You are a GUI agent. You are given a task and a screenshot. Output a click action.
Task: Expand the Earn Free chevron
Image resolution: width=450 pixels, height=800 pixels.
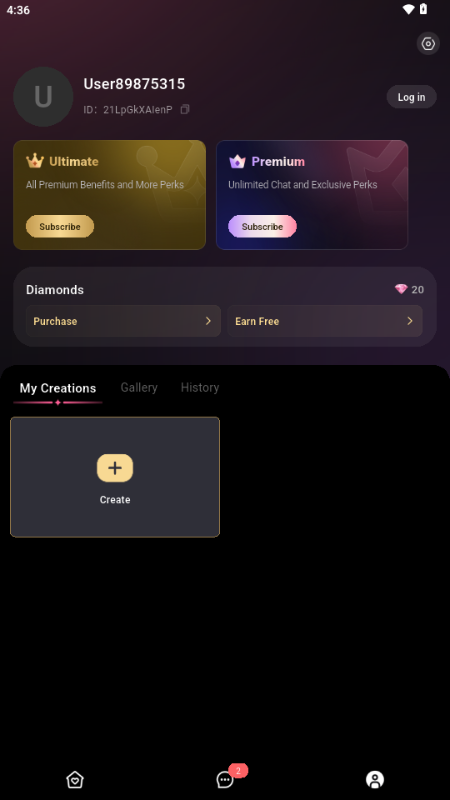[x=410, y=321]
